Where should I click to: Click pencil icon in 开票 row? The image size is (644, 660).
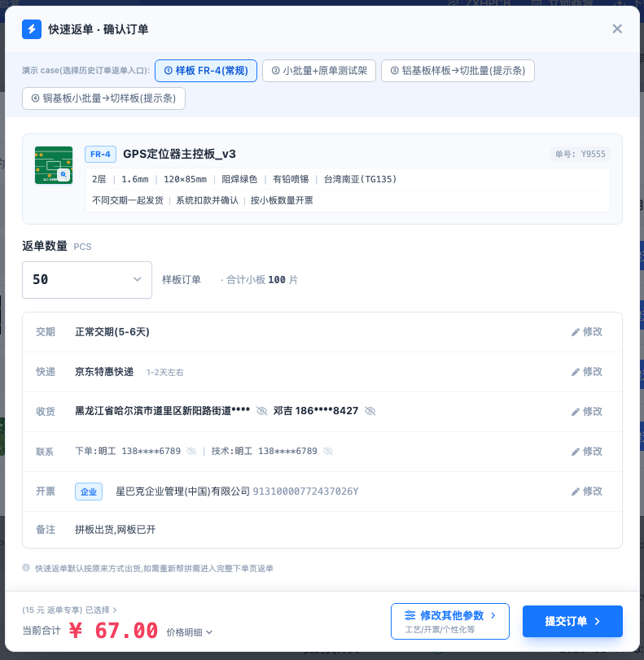pyautogui.click(x=576, y=492)
